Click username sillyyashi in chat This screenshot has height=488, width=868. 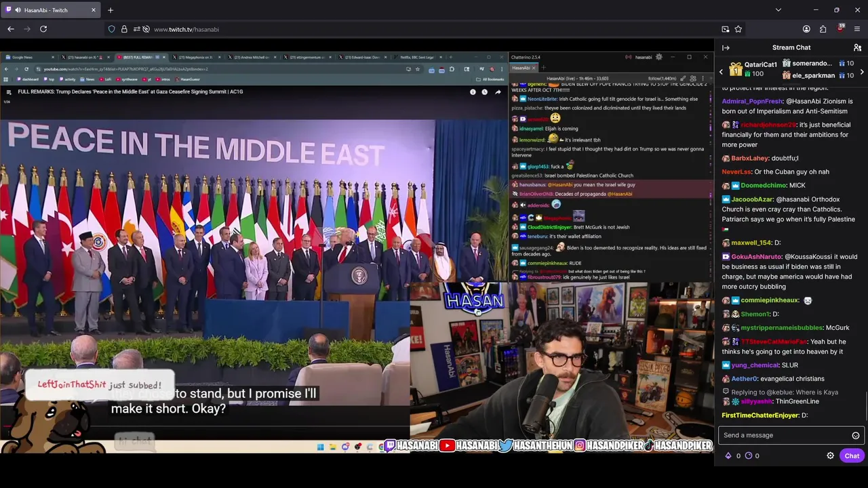[756, 401]
